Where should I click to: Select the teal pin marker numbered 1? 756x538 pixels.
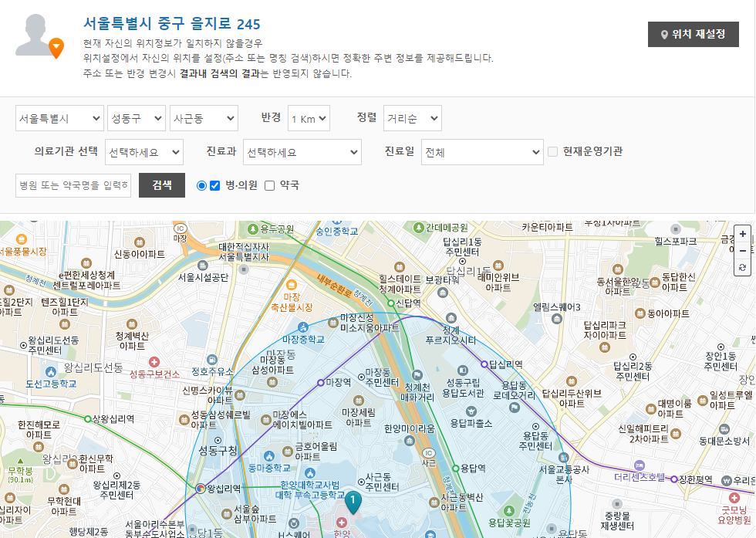click(353, 502)
